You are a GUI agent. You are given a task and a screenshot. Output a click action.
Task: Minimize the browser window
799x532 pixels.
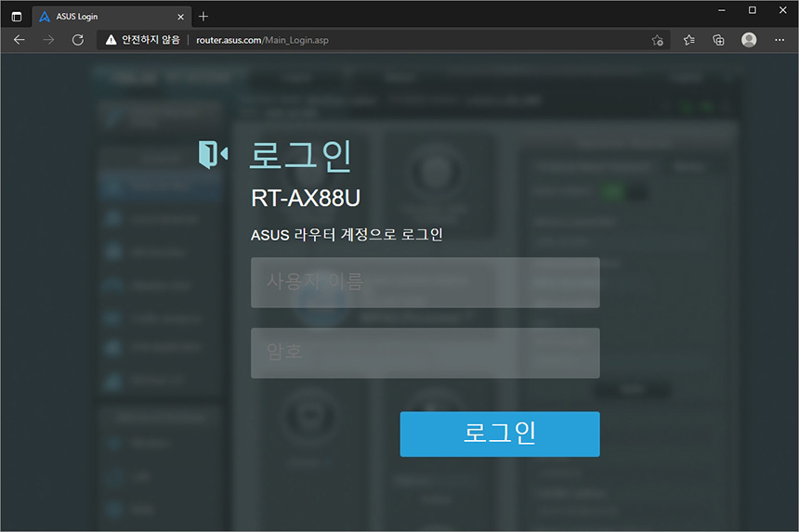click(x=722, y=10)
